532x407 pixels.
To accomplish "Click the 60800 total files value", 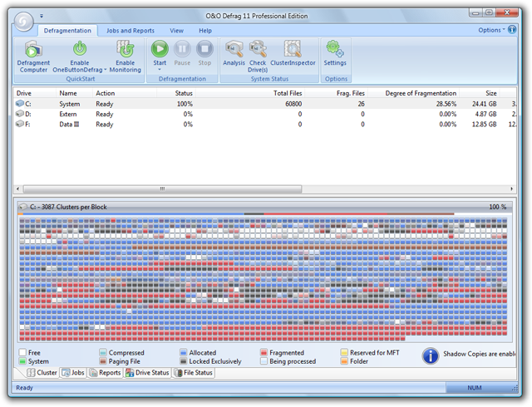I will tap(293, 104).
